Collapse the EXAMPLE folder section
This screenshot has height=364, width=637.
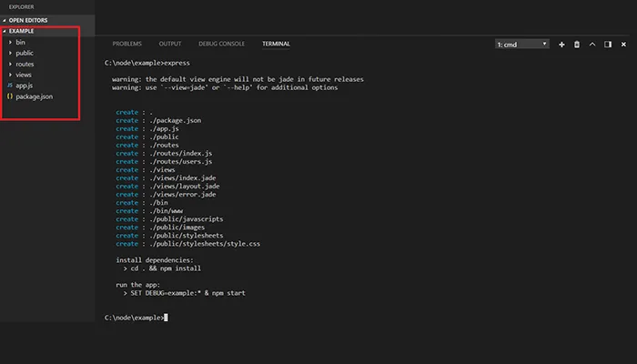5,31
